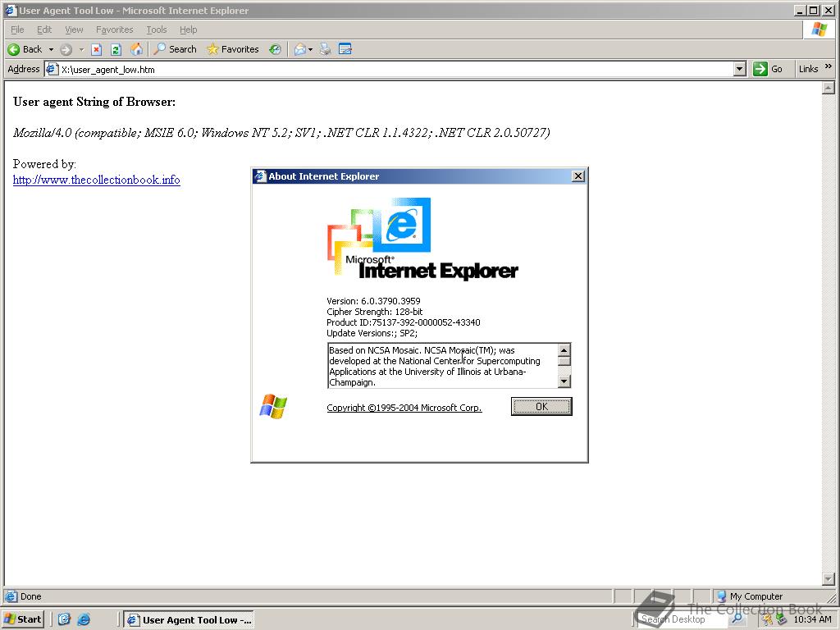Click the user agent string Mozilla/4.0 text
840x630 pixels.
click(x=282, y=133)
